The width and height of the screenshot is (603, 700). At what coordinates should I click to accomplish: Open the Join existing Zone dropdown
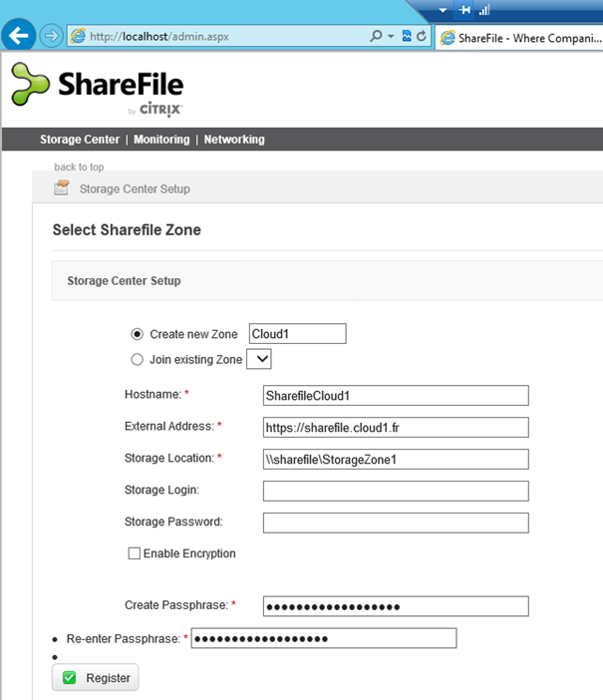(259, 359)
